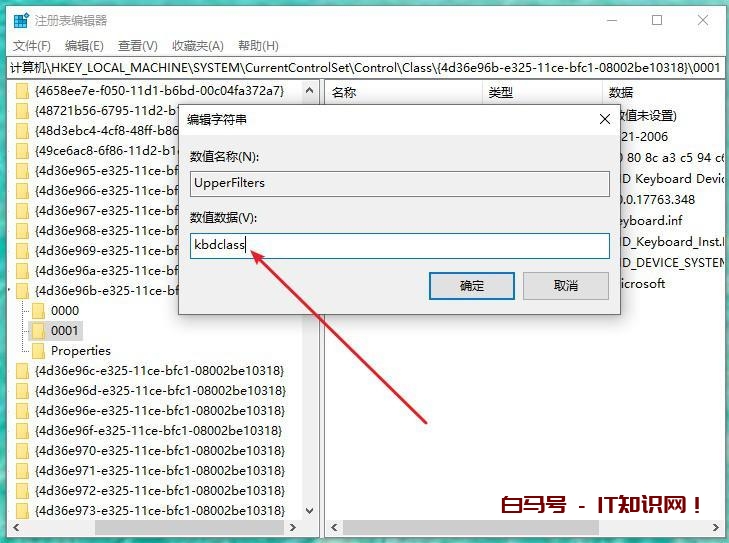Click folder icon of {48d3ebc4-4cf8-48ff key
Viewport: 729px width, 543px height.
point(22,131)
